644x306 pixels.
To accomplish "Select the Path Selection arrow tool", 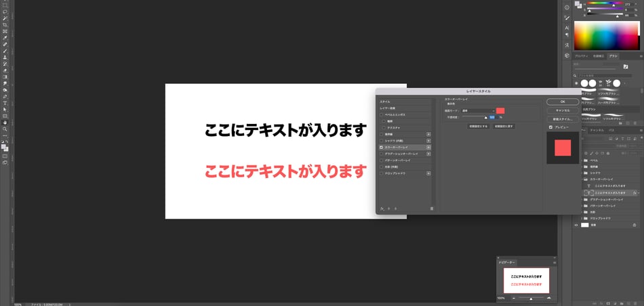I will point(5,110).
